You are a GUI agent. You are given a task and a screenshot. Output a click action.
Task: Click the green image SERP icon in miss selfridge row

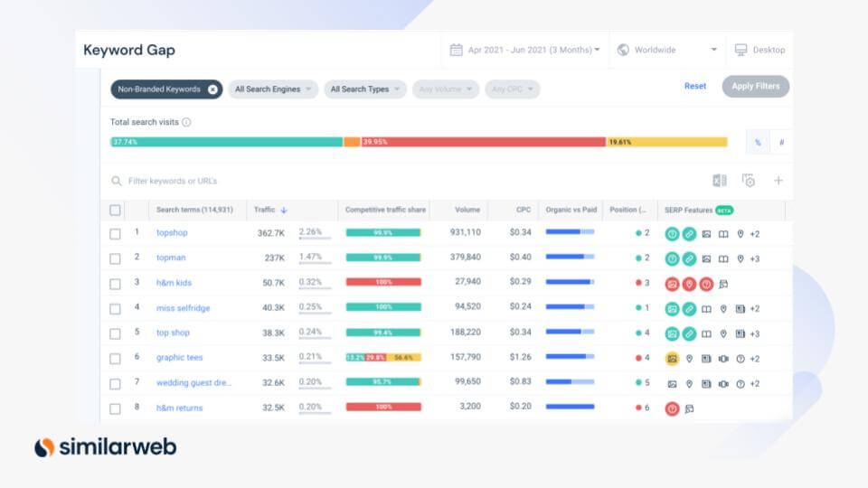[x=672, y=309]
